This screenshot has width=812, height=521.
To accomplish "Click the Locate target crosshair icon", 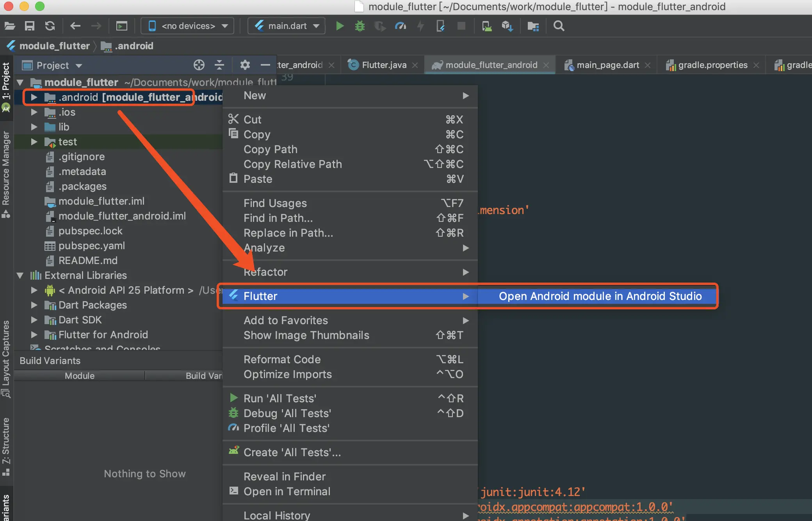I will [x=199, y=65].
